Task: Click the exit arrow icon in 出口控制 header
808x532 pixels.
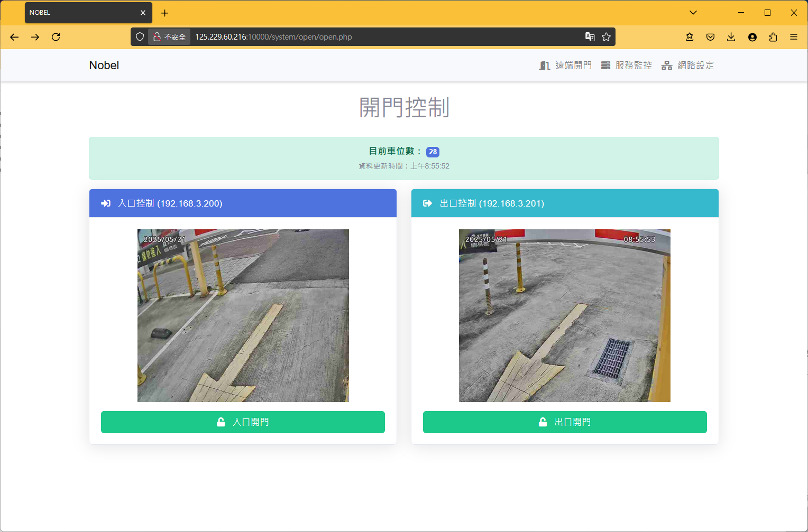Action: point(428,203)
